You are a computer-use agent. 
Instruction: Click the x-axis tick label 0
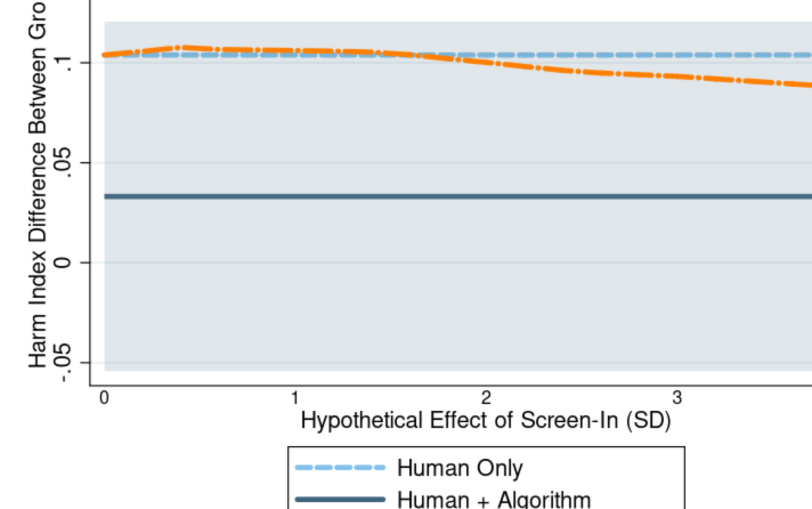coord(104,398)
